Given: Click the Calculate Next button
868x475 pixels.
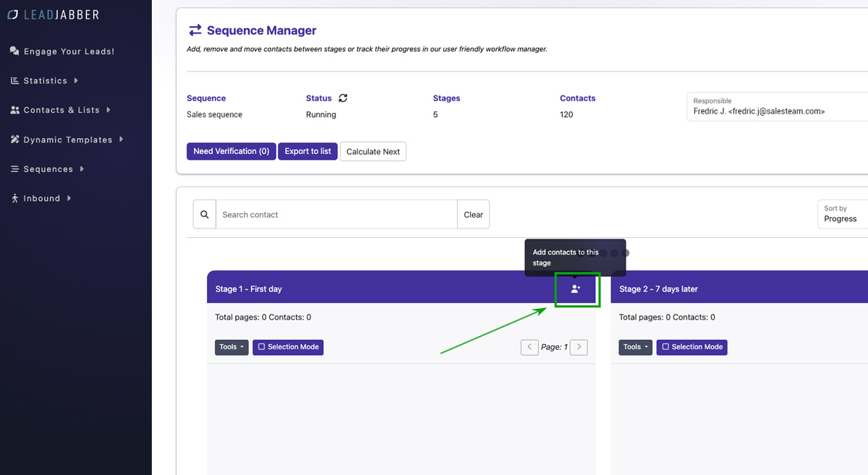Looking at the screenshot, I should point(373,152).
